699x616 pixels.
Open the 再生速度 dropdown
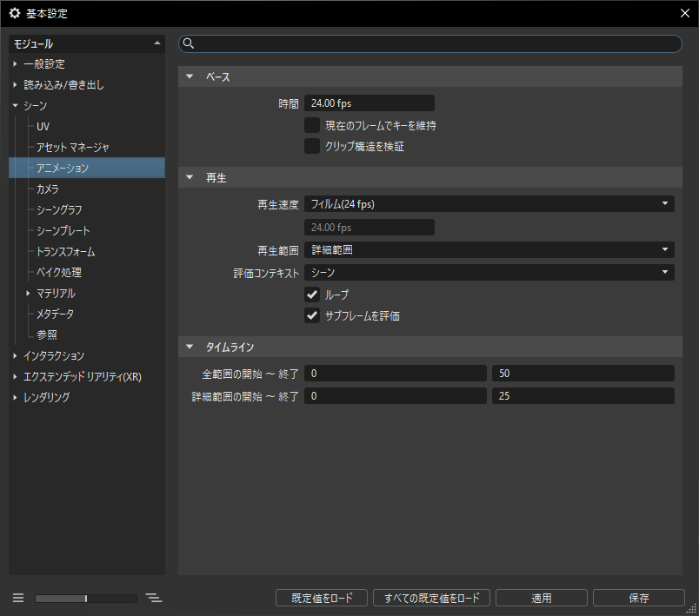(x=489, y=204)
